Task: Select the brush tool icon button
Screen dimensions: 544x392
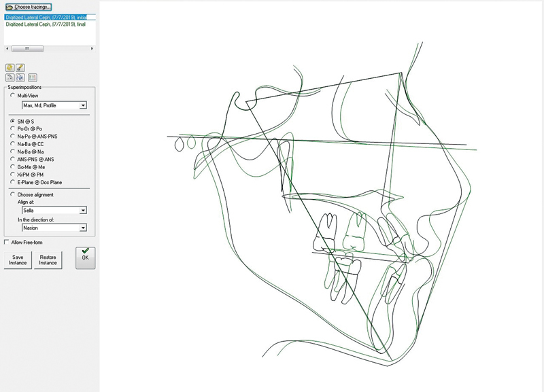Action: coord(20,67)
